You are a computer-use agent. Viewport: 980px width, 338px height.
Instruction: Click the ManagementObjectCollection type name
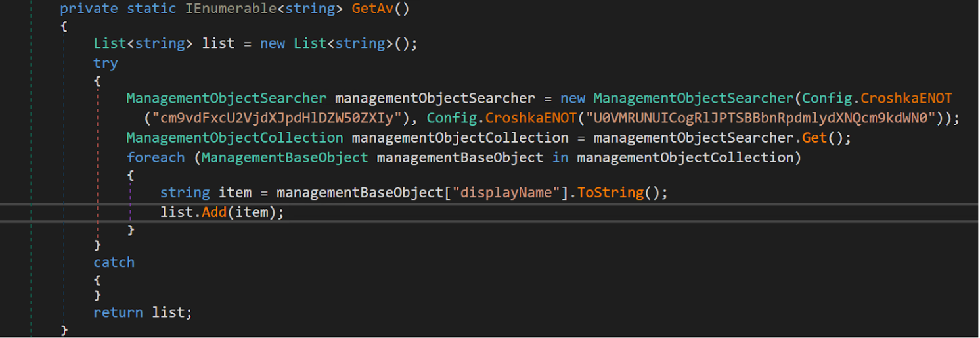coord(234,138)
